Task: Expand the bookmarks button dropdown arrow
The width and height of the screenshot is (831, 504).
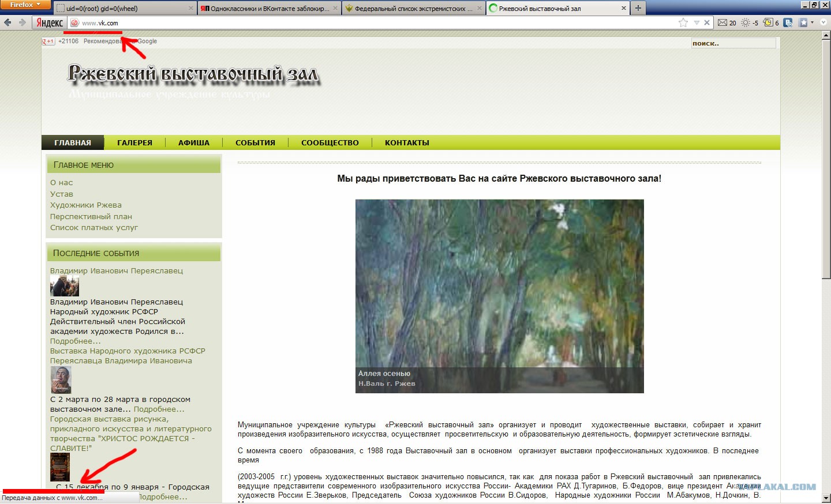Action: click(x=812, y=23)
